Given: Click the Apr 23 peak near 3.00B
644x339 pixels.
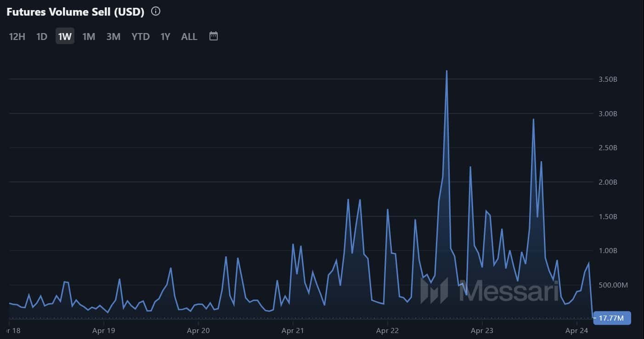Looking at the screenshot, I should pos(533,119).
